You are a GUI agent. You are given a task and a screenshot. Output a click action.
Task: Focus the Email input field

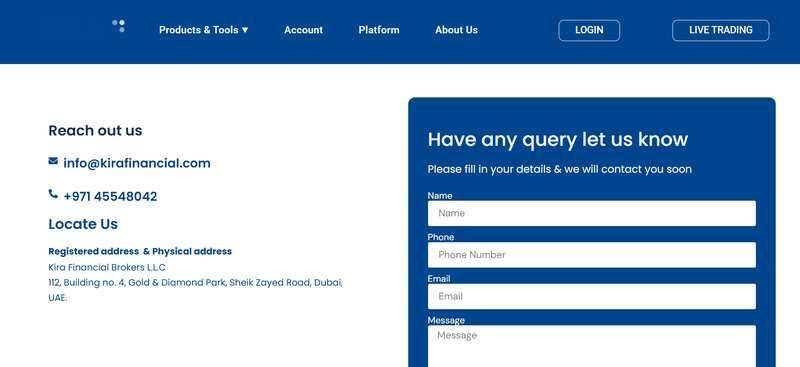tap(592, 297)
